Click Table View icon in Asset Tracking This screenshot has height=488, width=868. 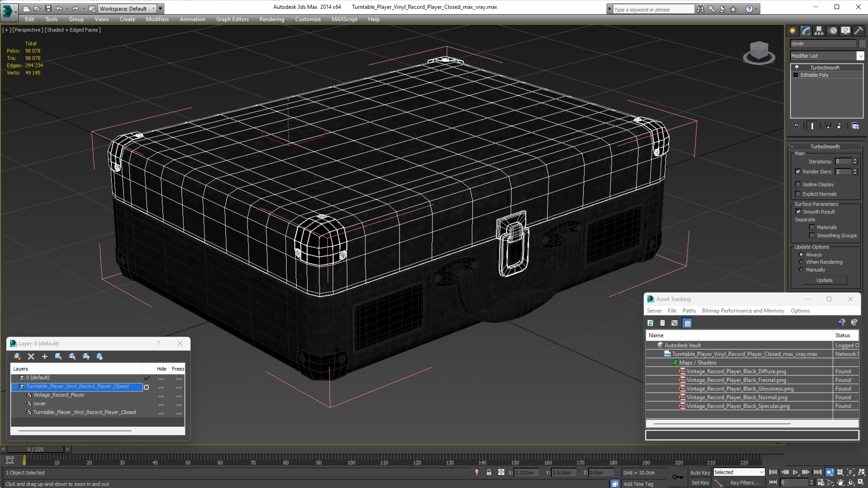(x=687, y=323)
